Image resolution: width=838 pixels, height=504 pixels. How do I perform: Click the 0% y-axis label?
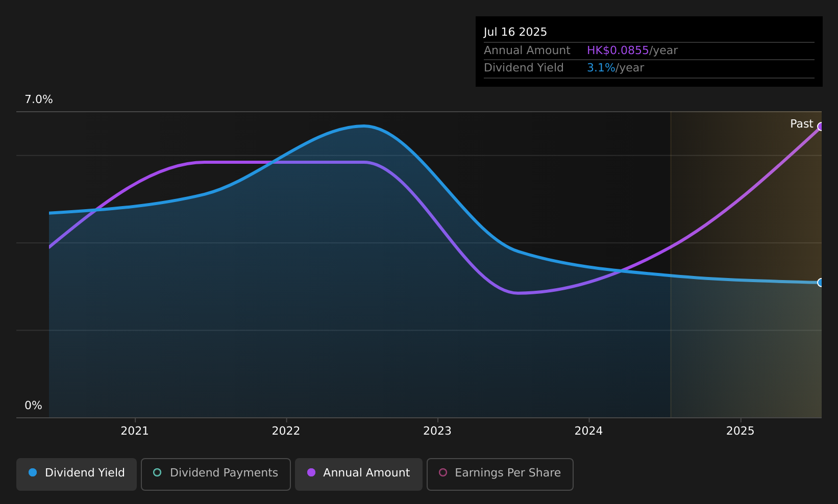33,406
